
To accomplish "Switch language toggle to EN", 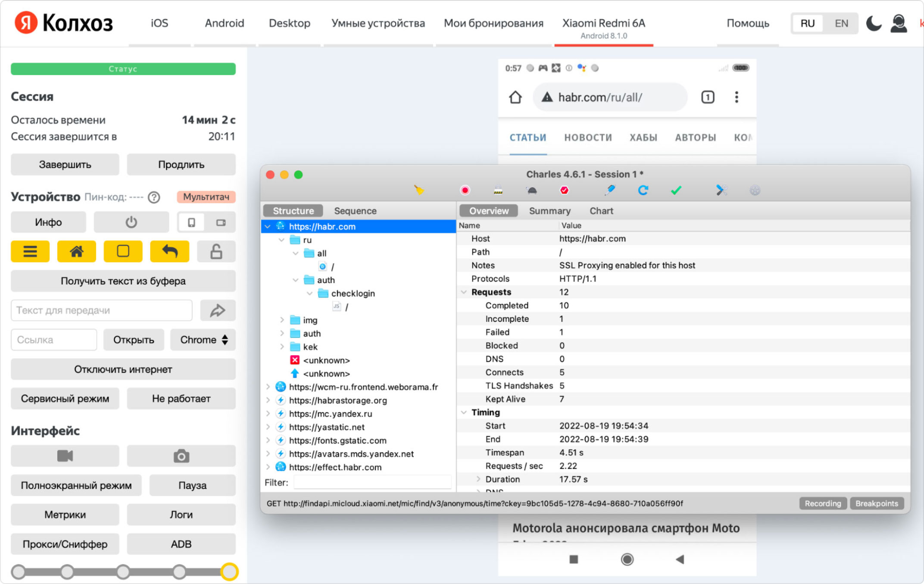I will pos(841,23).
